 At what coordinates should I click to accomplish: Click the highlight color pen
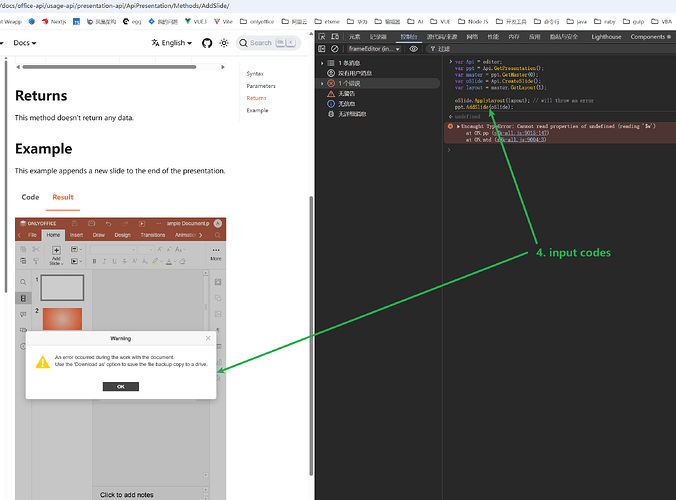(155, 261)
